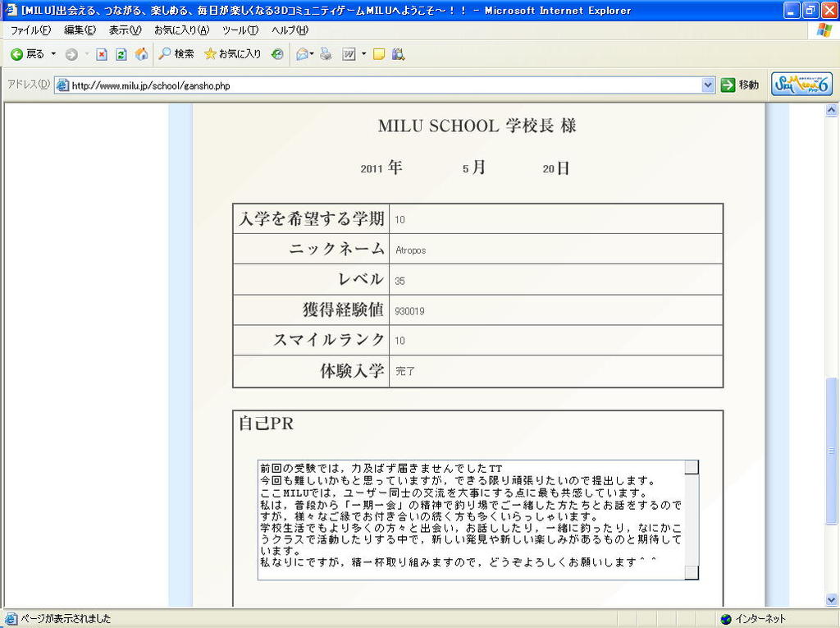Click the SpyMania Pro 6 toolbar badge
Image resolution: width=840 pixels, height=628 pixels.
pos(801,85)
